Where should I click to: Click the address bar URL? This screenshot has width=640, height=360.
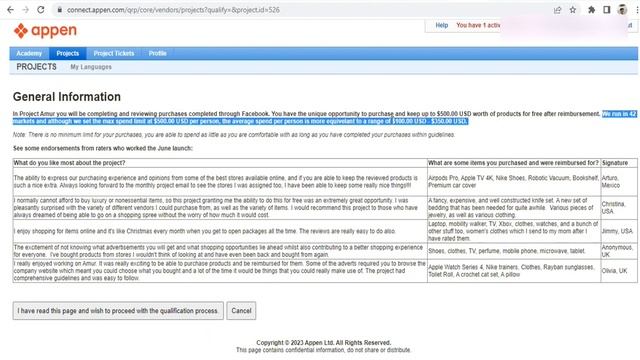click(x=173, y=10)
